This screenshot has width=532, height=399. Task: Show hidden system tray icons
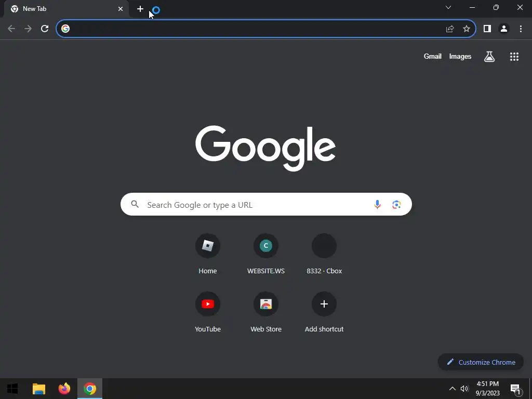[453, 389]
